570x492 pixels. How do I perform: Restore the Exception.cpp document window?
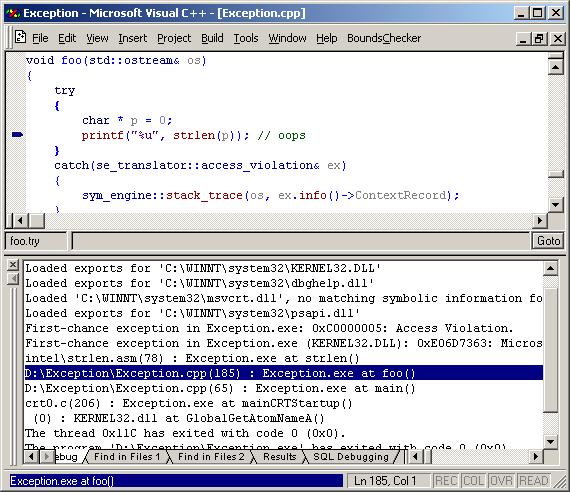coord(540,38)
